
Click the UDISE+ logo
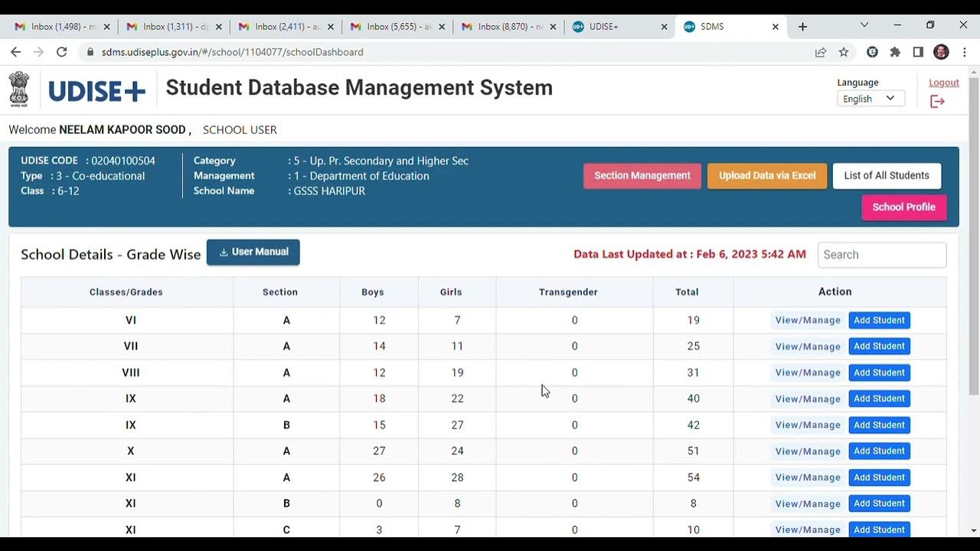[x=97, y=91]
